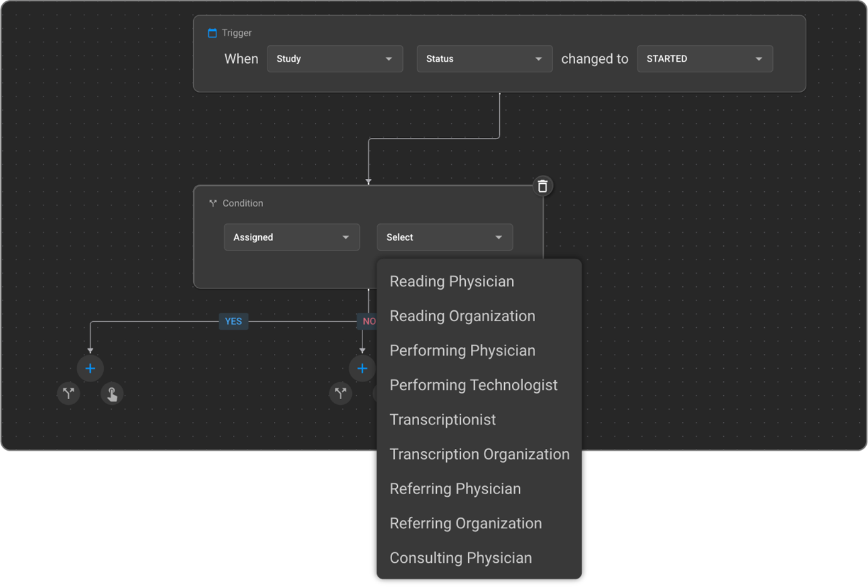This screenshot has height=588, width=868.
Task: Open the Assigned dropdown in the Condition
Action: point(291,237)
